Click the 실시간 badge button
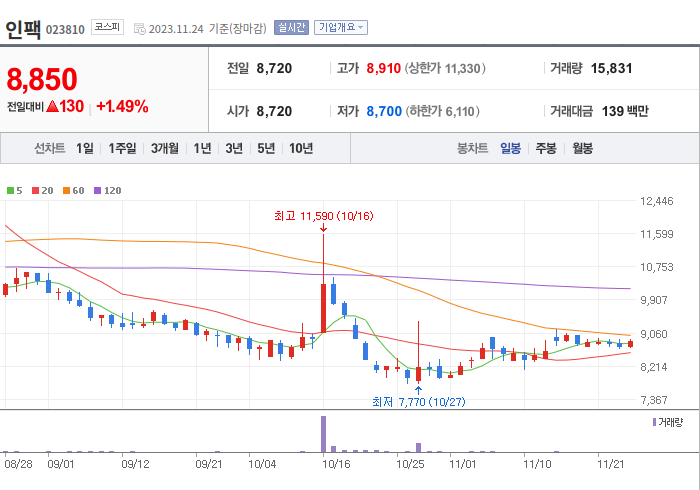 (291, 28)
